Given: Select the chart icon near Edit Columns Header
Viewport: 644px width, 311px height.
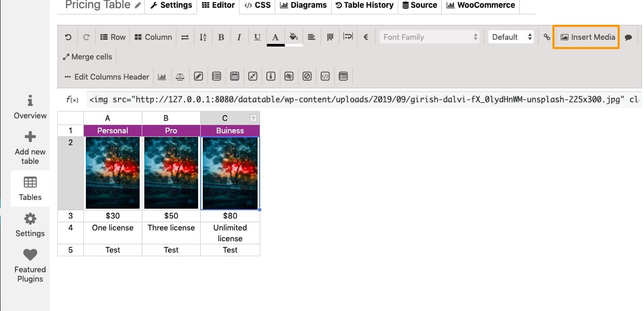Looking at the screenshot, I should coord(162,76).
